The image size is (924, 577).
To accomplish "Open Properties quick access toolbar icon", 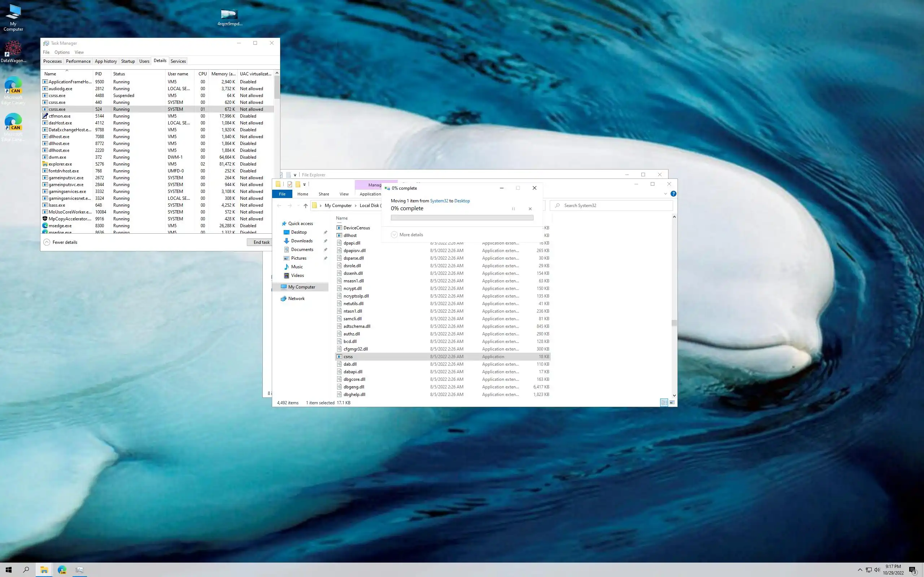I will (x=290, y=184).
